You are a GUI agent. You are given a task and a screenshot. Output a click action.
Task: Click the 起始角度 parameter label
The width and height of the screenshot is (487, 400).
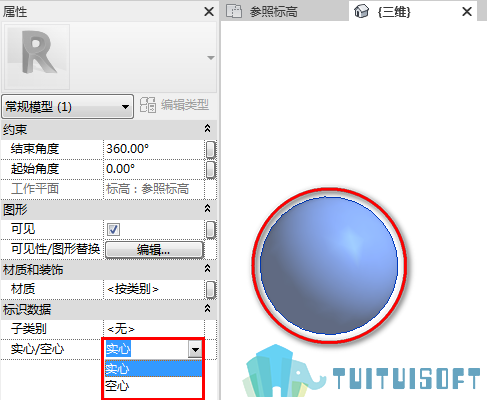coord(35,169)
